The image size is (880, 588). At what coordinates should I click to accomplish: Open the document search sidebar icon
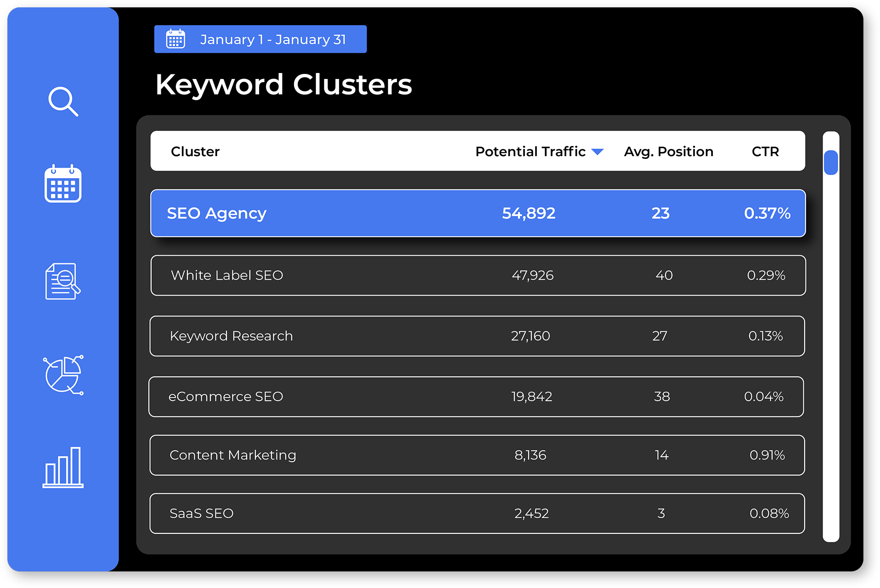[x=63, y=281]
